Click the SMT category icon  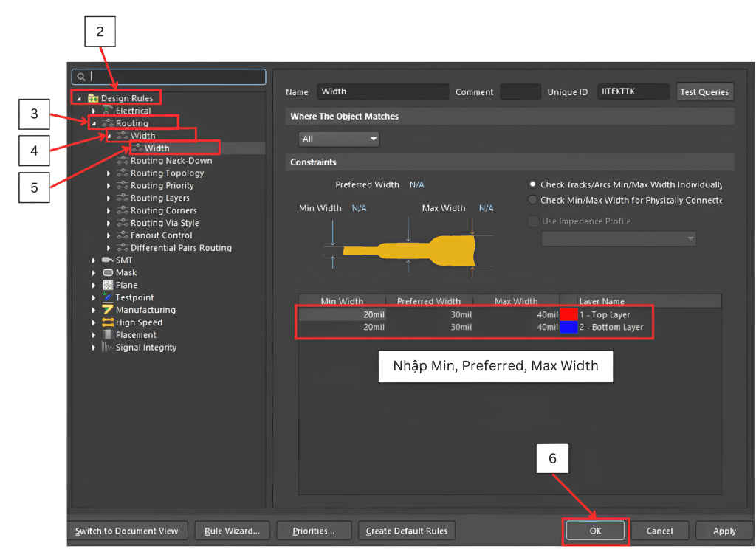tap(108, 260)
